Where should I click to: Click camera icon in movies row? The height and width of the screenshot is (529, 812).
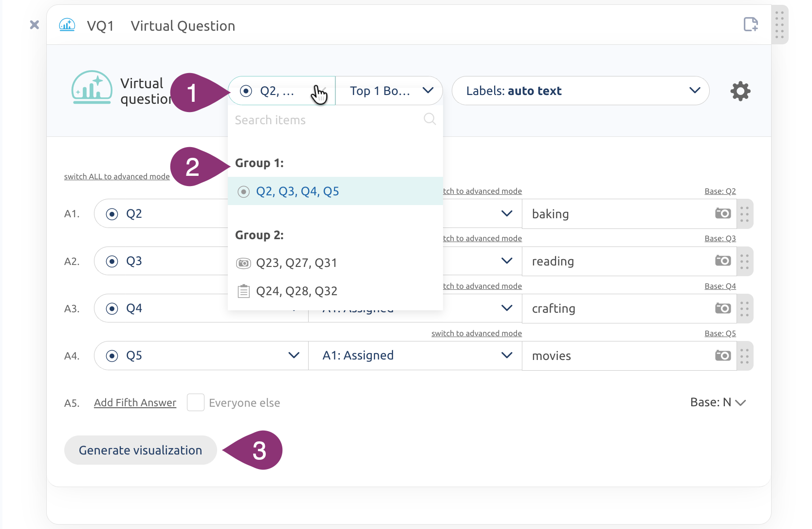click(723, 356)
